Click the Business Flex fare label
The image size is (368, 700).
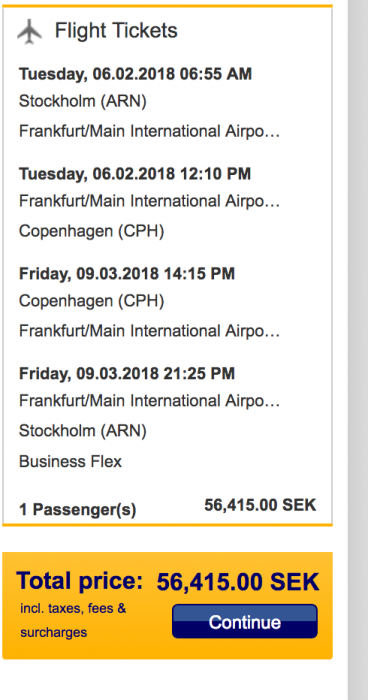tap(70, 462)
